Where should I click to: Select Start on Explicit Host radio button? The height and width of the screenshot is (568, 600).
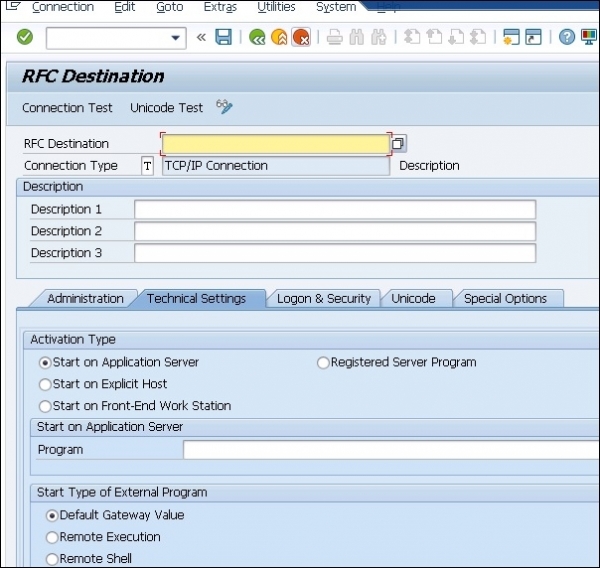click(45, 384)
